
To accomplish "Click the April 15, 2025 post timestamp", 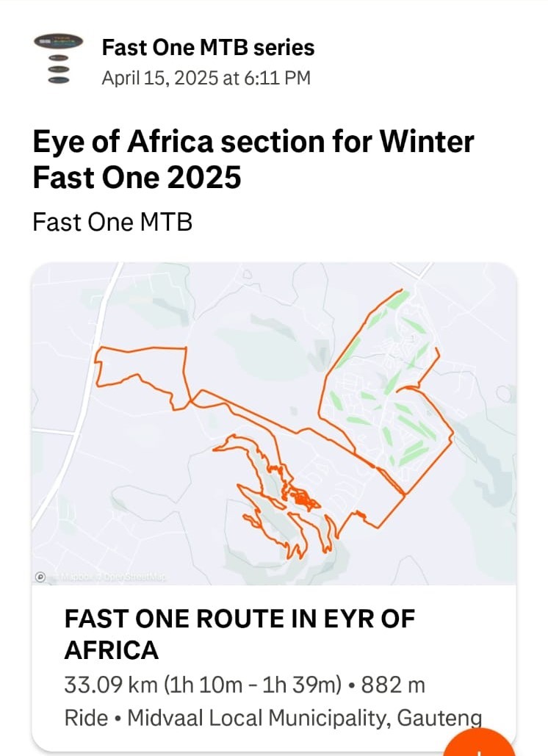I will pos(206,78).
